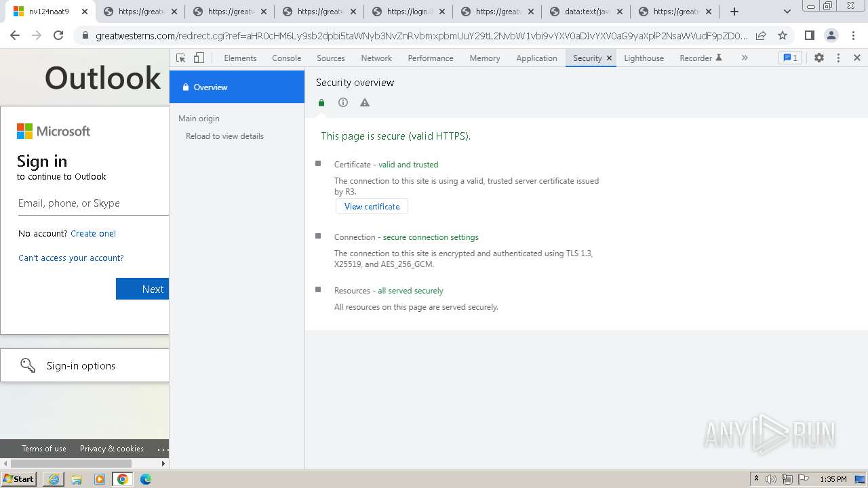
Task: Show hidden system tray icons arrow
Action: pos(756,479)
